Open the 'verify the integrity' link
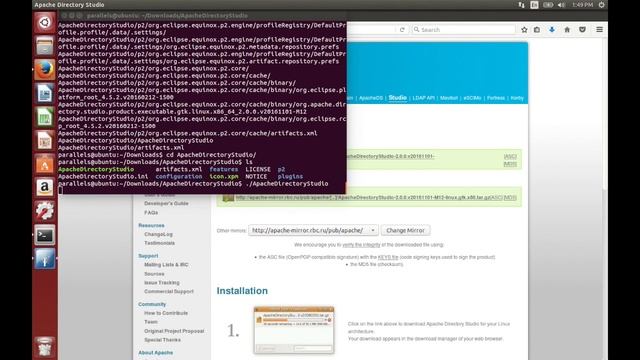 361,245
